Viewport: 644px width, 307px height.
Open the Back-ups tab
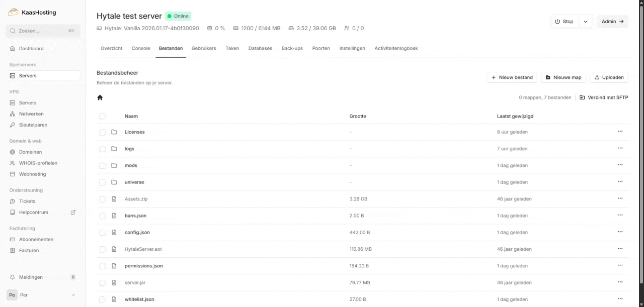(292, 48)
